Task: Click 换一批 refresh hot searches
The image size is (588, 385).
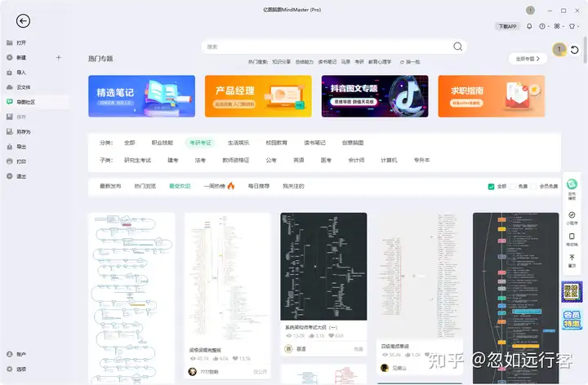Action: [x=410, y=62]
